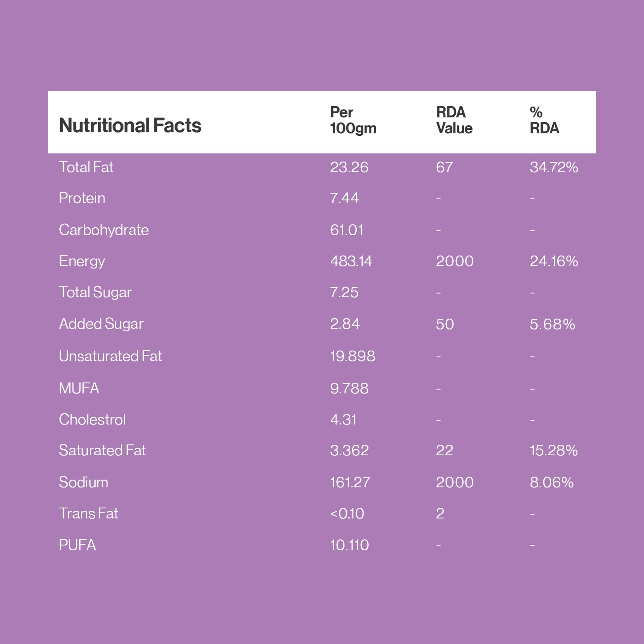Select the Cholestrol row label

click(x=92, y=419)
